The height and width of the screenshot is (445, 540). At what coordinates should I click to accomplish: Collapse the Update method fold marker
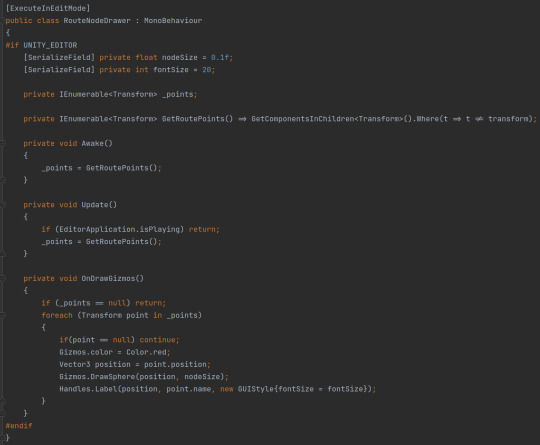(2, 205)
